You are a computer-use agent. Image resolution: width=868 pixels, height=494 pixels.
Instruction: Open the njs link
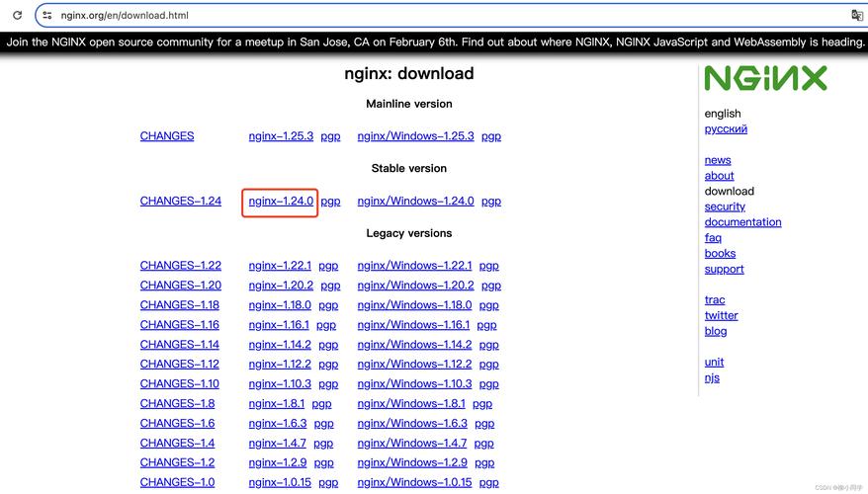(712, 377)
